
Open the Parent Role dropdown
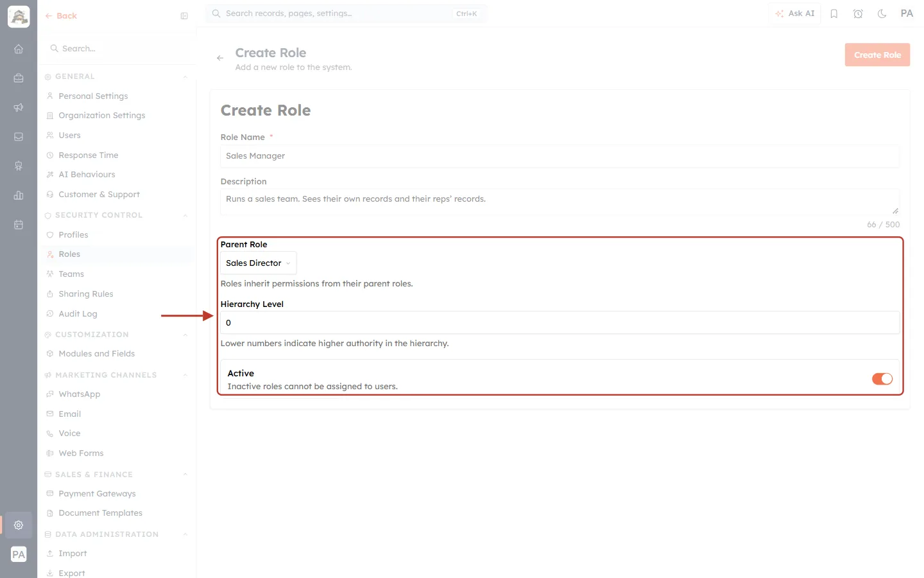click(258, 263)
